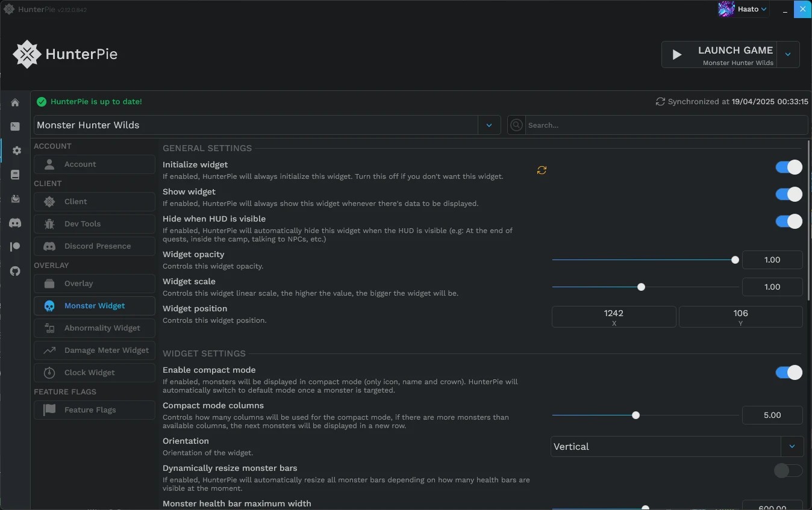The width and height of the screenshot is (812, 510).
Task: Expand the Monster Hunter Wilds game dropdown
Action: (489, 125)
